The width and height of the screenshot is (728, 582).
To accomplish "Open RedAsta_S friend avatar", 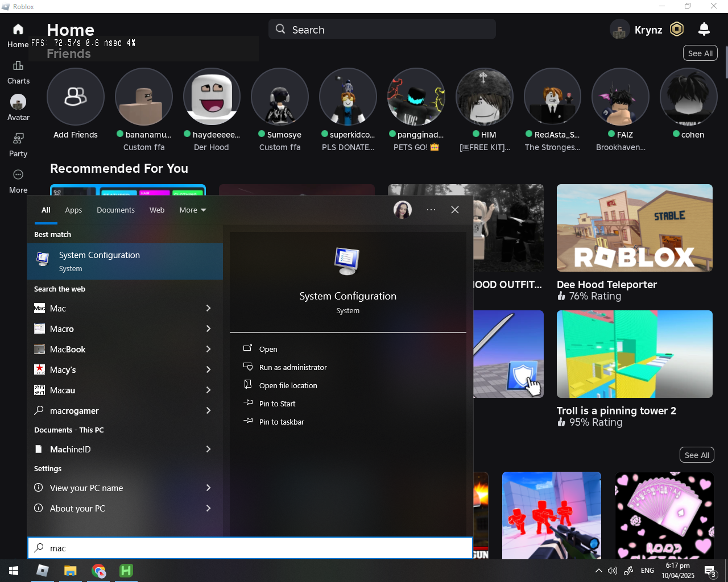I will (x=552, y=97).
